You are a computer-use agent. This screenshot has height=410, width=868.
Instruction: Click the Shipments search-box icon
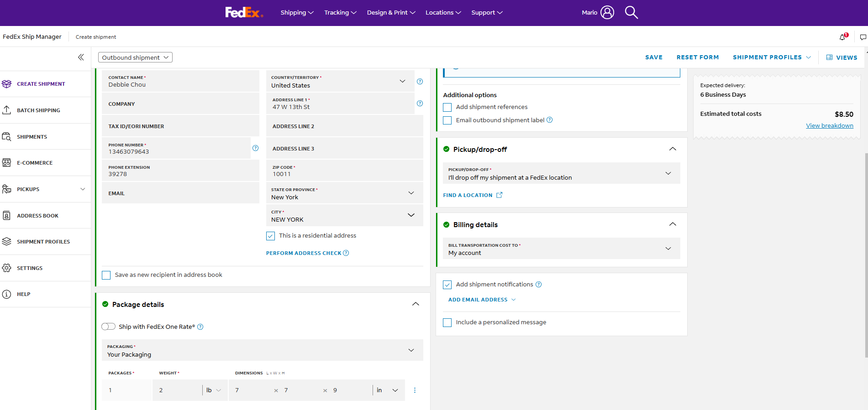tap(6, 136)
